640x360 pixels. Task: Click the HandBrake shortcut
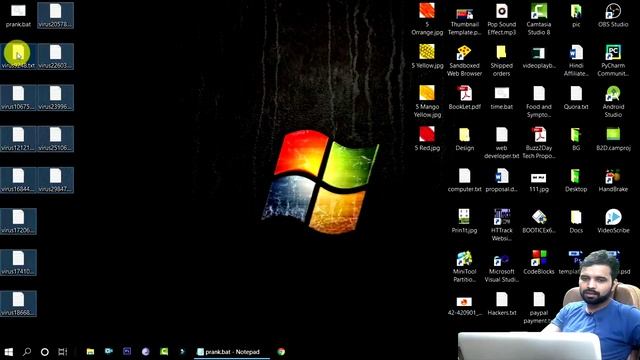(613, 180)
